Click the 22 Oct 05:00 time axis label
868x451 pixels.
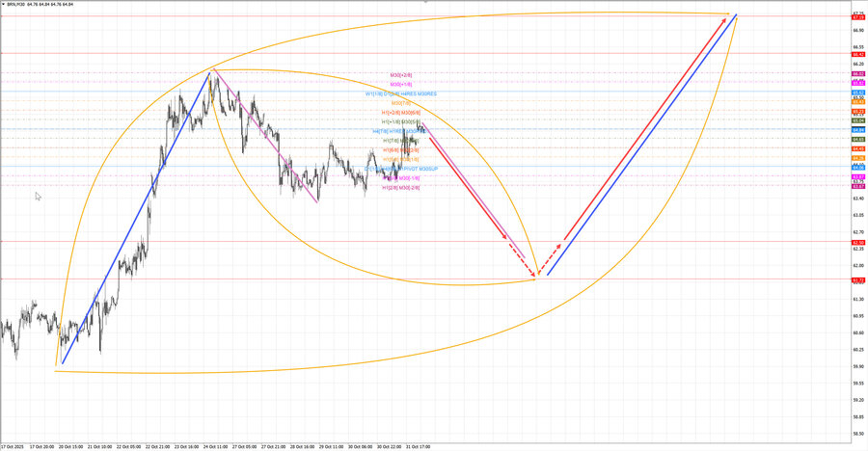pos(128,446)
